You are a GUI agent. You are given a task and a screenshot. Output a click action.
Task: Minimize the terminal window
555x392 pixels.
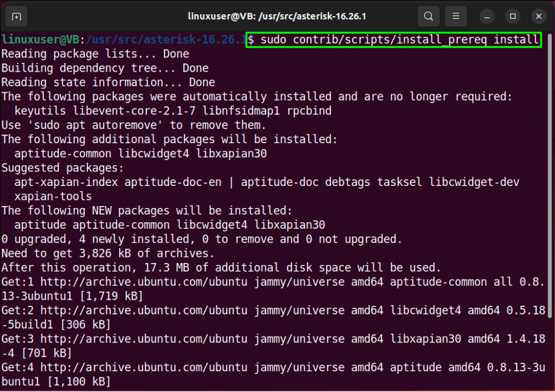pyautogui.click(x=487, y=17)
